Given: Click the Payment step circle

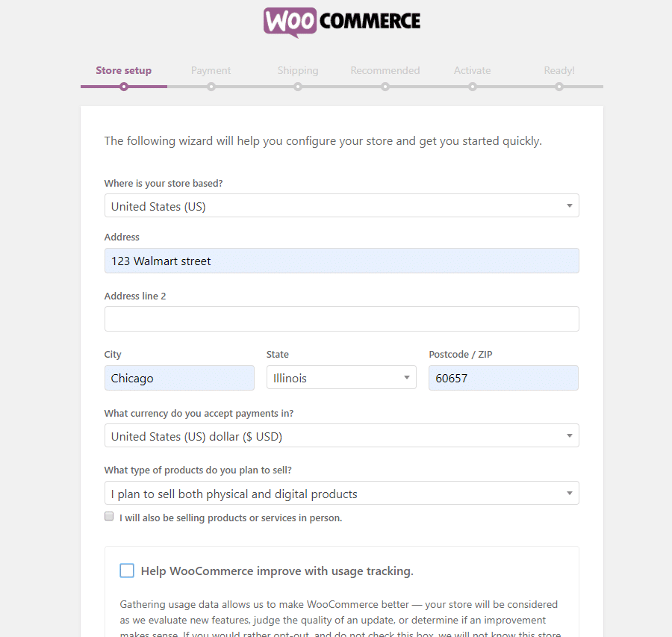Looking at the screenshot, I should 211,87.
